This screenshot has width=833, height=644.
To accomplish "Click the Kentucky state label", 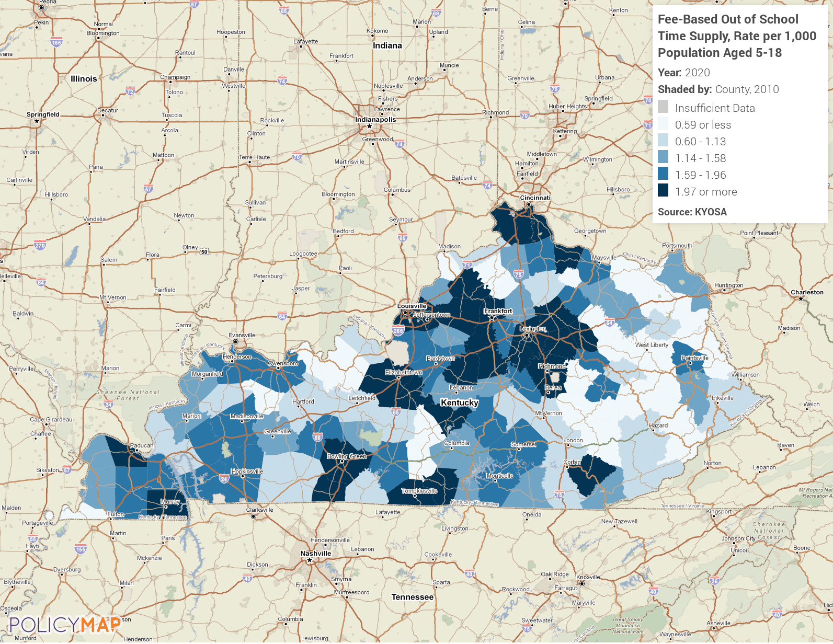I will [460, 402].
